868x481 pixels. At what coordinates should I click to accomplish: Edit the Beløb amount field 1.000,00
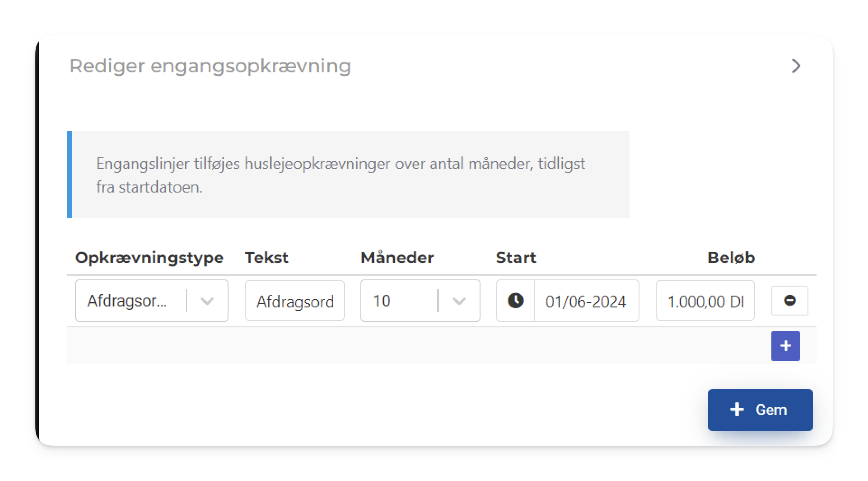[705, 301]
